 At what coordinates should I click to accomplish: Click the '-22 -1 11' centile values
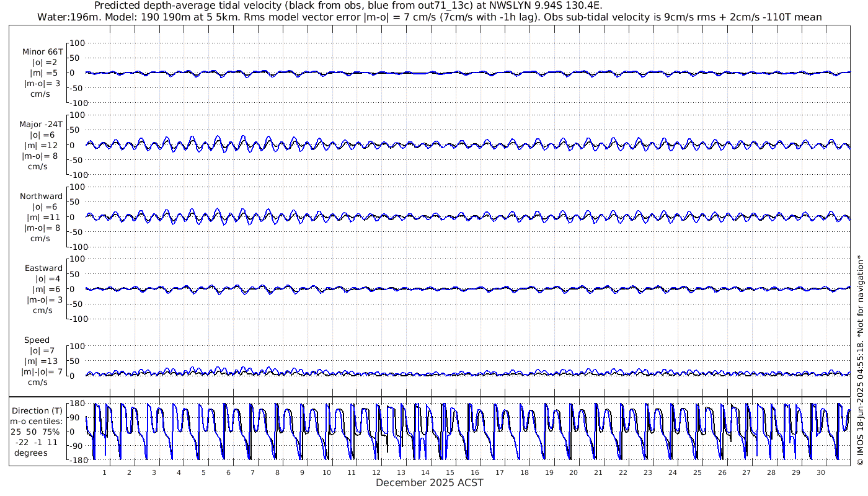38,442
